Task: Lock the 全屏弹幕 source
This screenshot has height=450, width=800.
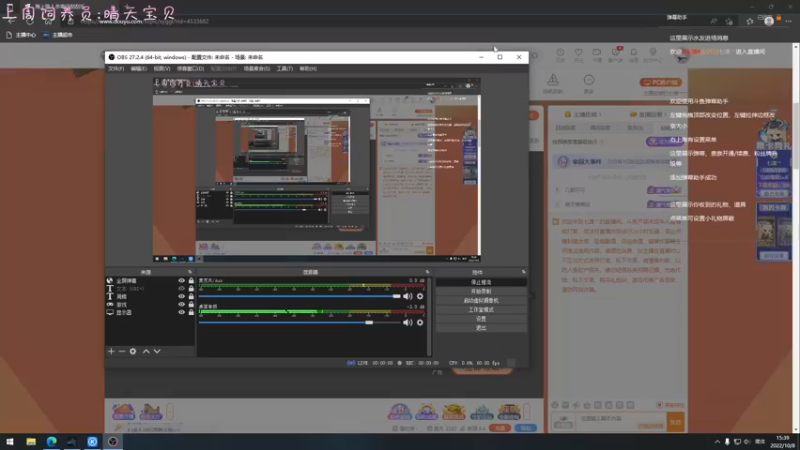Action: tap(191, 281)
